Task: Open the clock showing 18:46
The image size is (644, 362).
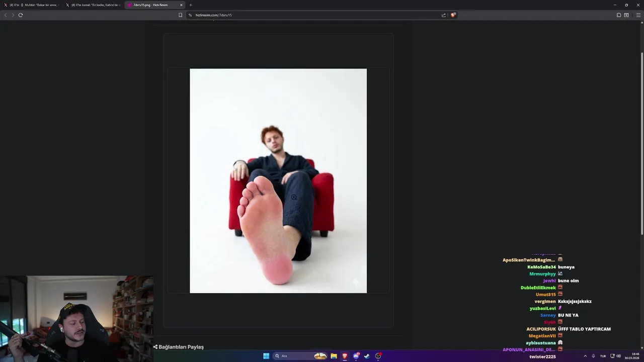Action: pos(631,356)
